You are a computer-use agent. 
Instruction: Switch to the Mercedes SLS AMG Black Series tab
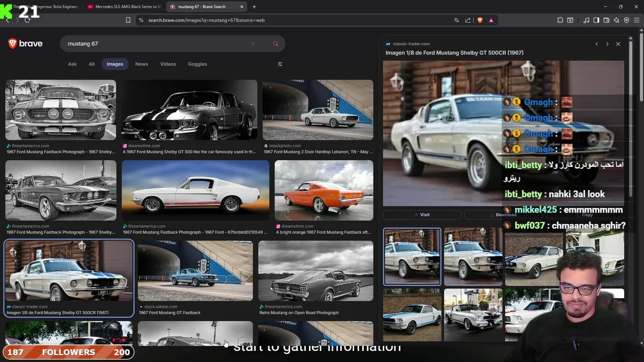124,7
